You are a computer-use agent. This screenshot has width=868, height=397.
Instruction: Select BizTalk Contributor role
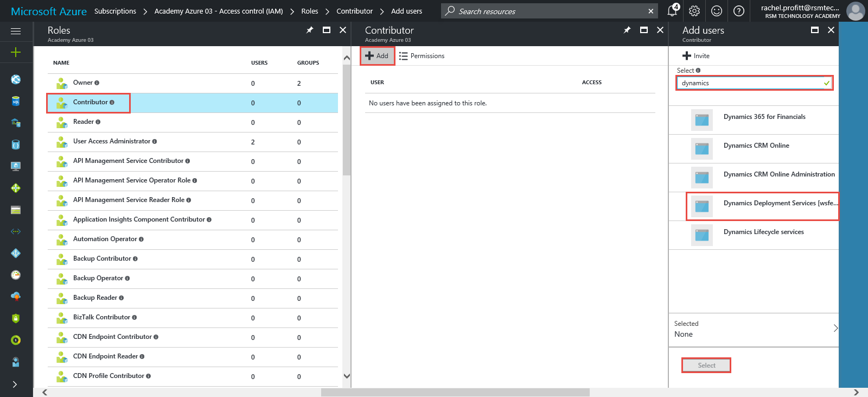pos(193,318)
